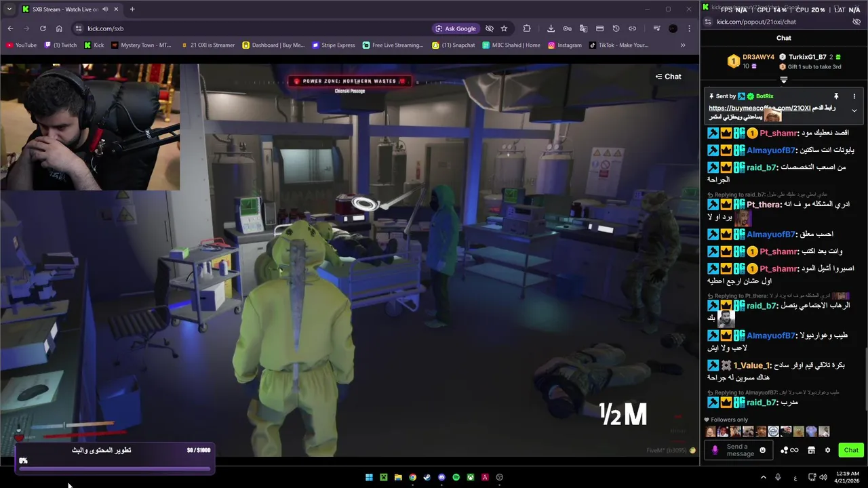Toggle the crossed-out eye tracking icon

pyautogui.click(x=490, y=28)
